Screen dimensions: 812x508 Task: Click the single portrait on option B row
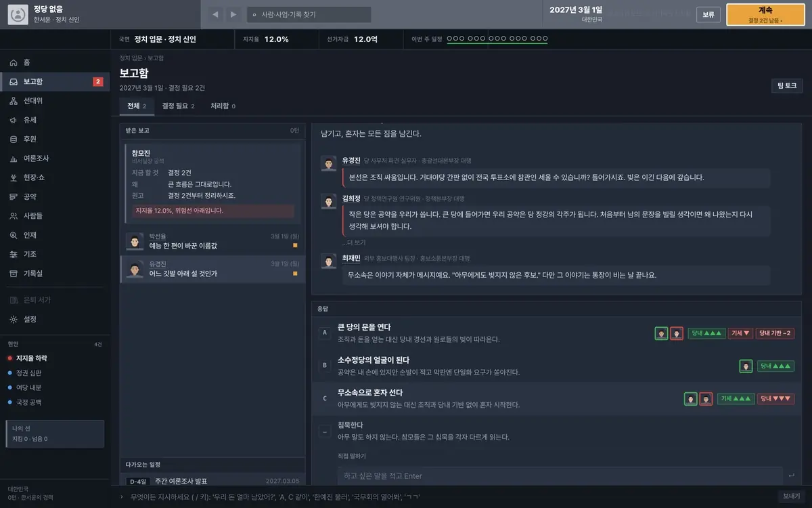point(746,366)
